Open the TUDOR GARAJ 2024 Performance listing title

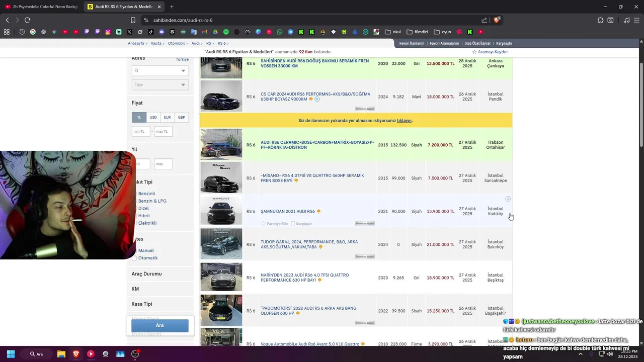pyautogui.click(x=309, y=244)
